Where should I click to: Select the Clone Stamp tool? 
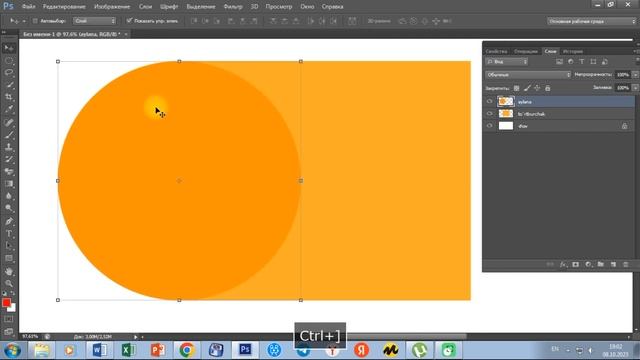click(x=9, y=147)
